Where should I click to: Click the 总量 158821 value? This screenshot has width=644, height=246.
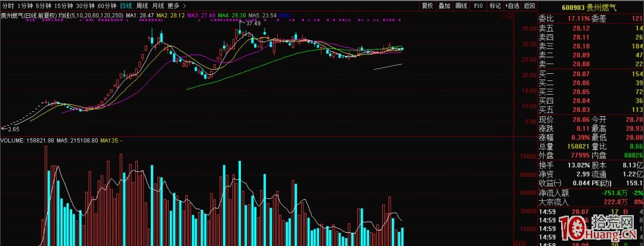click(x=579, y=147)
